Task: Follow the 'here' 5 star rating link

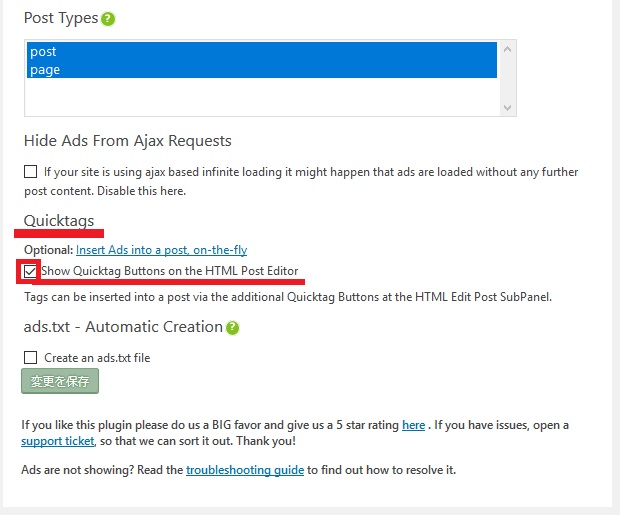Action: click(x=413, y=425)
